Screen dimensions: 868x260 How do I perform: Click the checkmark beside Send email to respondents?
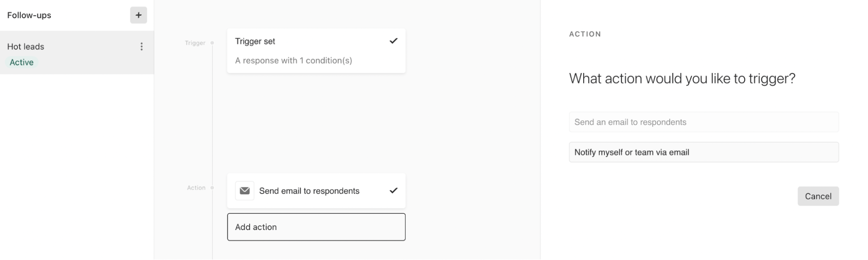click(x=393, y=190)
